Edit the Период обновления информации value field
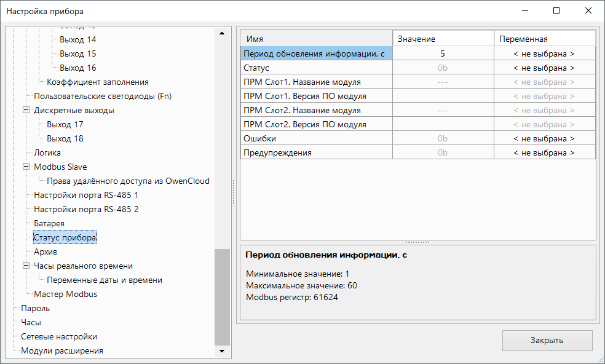The height and width of the screenshot is (364, 605). tap(443, 54)
